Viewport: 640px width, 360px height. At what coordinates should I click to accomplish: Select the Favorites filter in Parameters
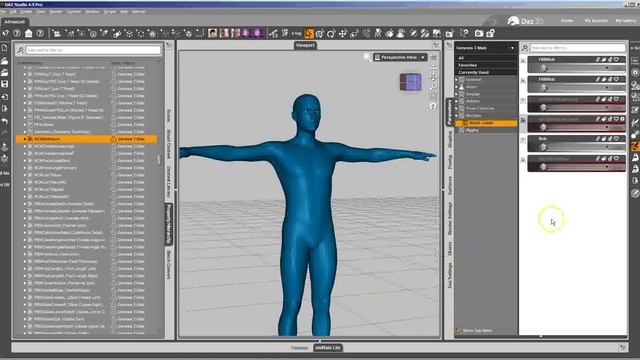click(486, 65)
